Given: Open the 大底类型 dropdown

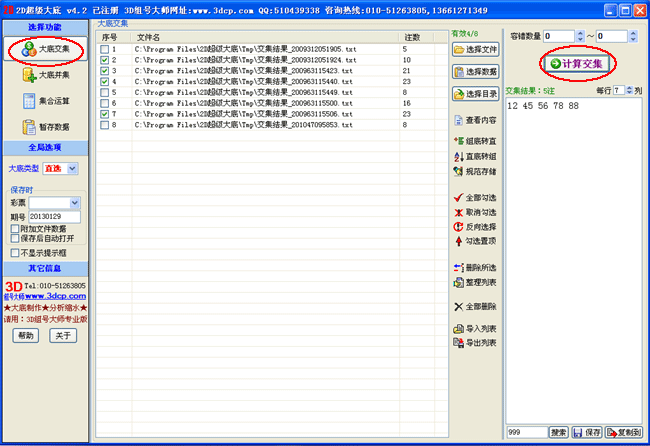Looking at the screenshot, I should [x=73, y=169].
